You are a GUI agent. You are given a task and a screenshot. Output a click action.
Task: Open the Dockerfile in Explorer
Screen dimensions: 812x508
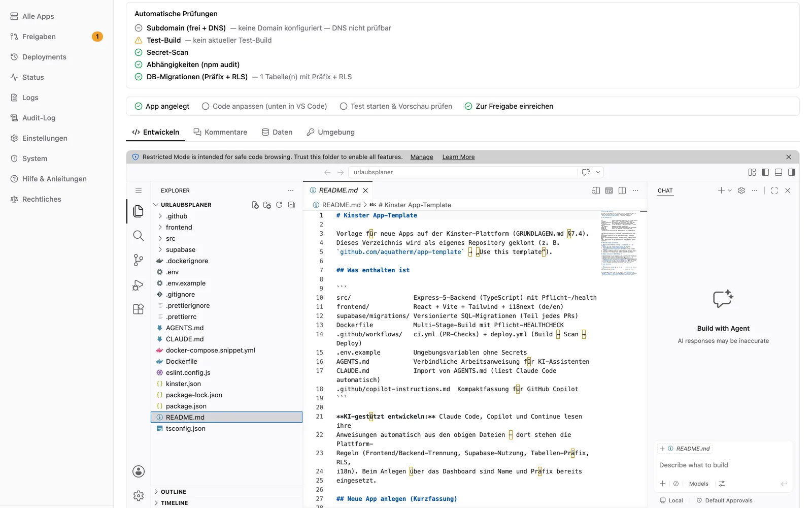(226, 361)
